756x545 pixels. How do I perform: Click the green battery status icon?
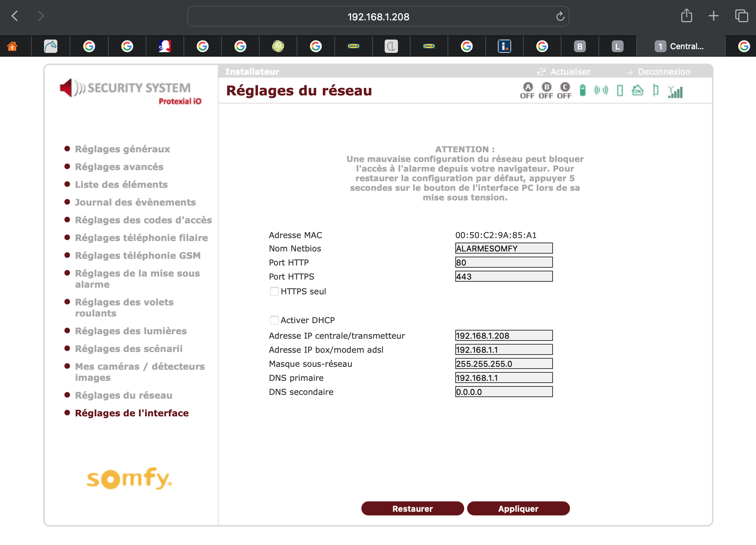point(583,90)
